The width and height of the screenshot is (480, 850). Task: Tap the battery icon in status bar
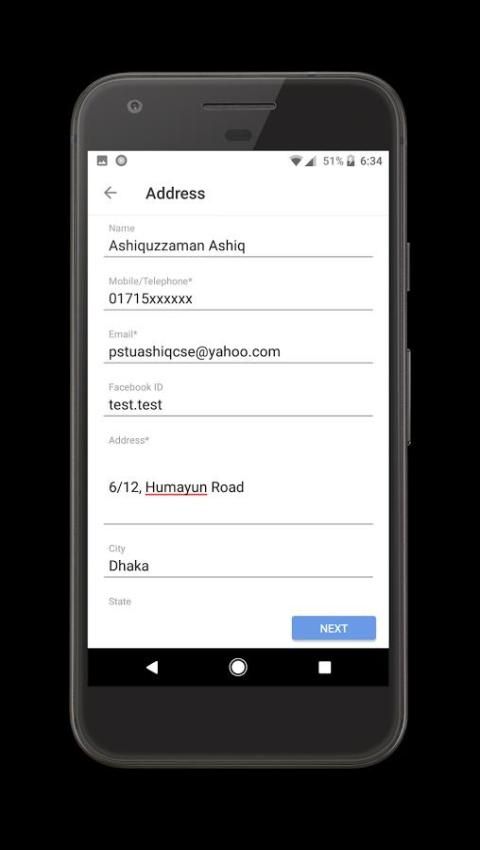350,160
